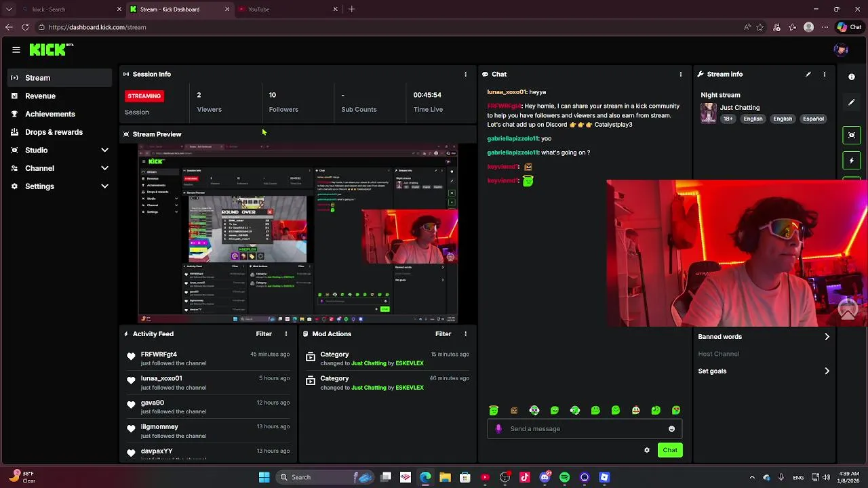Open Achievements in the sidebar

60,114
